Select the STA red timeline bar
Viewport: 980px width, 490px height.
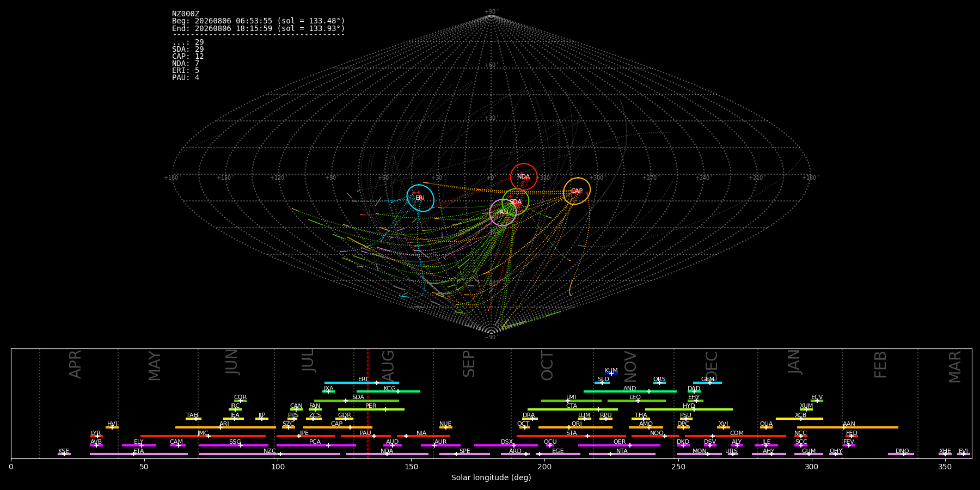[571, 436]
